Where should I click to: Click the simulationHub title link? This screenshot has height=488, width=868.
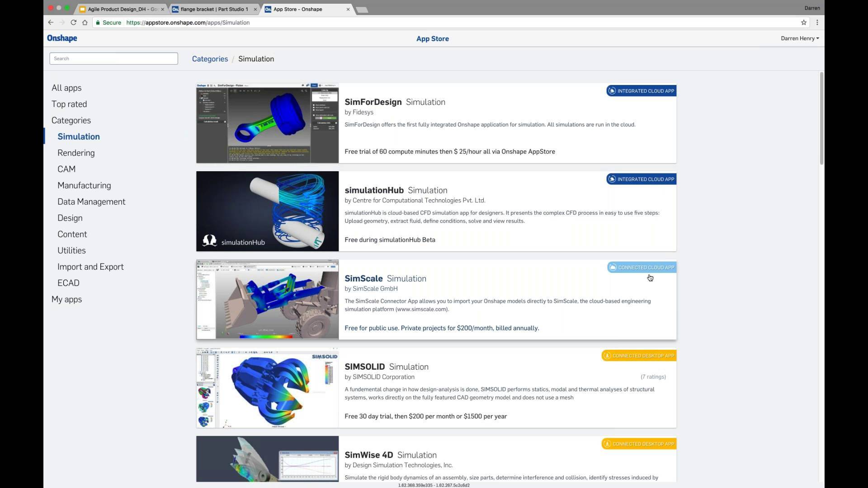pyautogui.click(x=374, y=190)
